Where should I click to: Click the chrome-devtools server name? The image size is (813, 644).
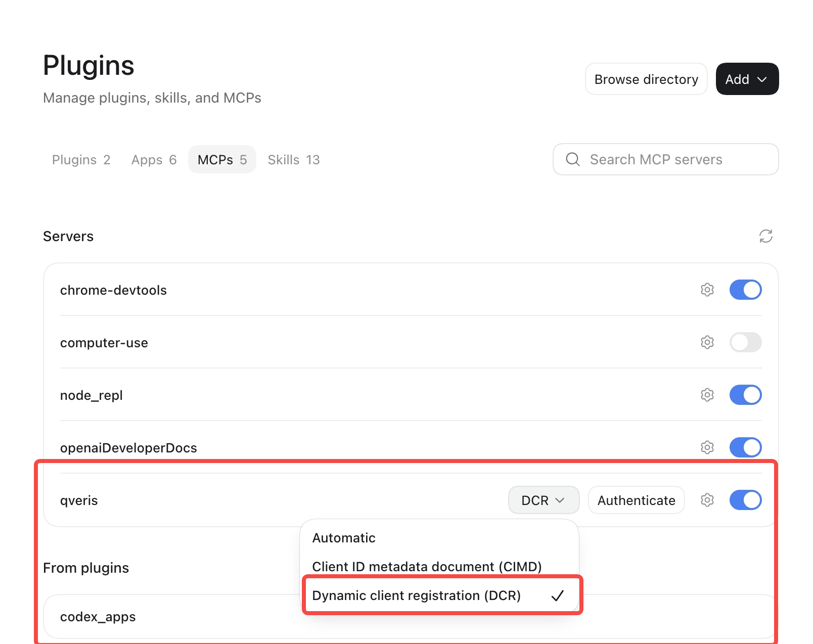(113, 290)
